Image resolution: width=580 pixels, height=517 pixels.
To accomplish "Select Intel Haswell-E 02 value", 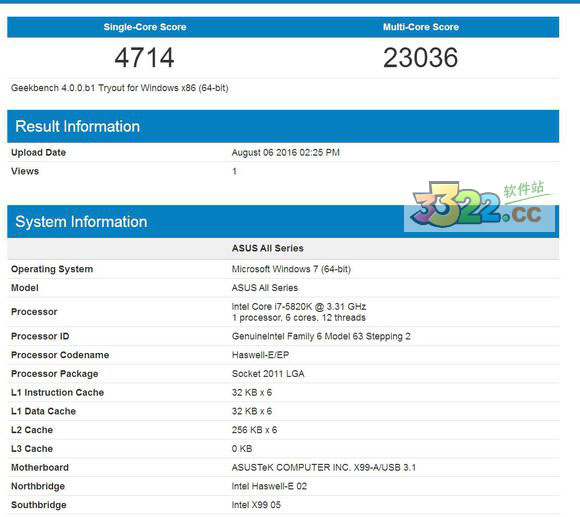I will coord(269,486).
